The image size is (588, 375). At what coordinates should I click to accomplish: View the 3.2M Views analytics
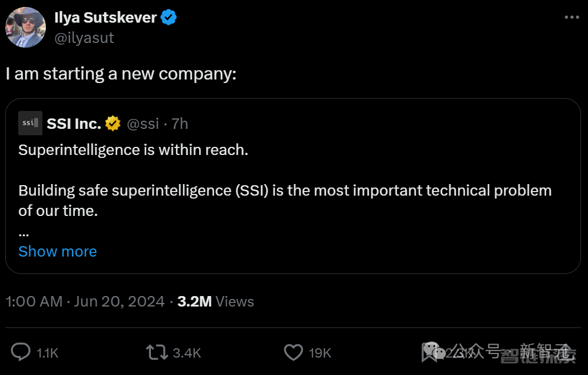tap(216, 302)
